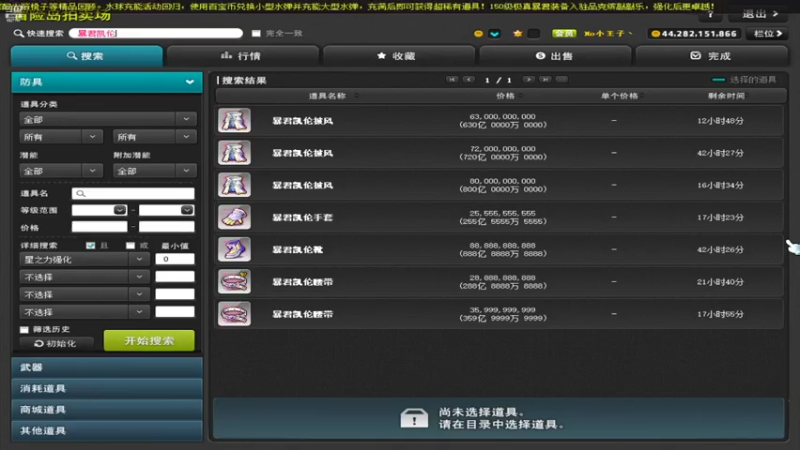Expand the 商城道具 category
The width and height of the screenshot is (800, 450).
tap(107, 410)
